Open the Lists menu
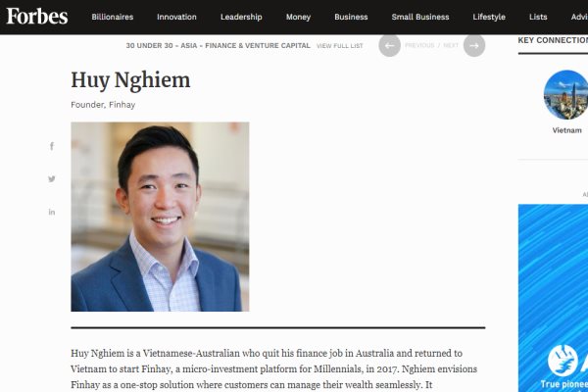Image resolution: width=588 pixels, height=392 pixels. point(538,17)
